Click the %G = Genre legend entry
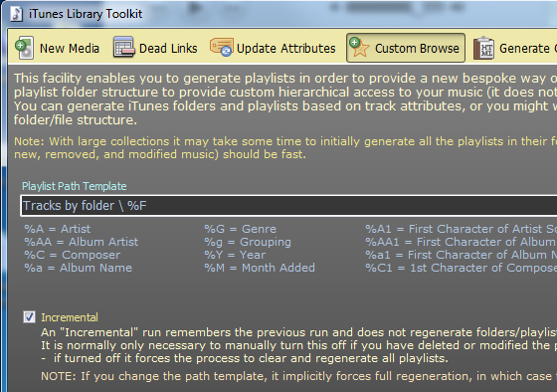557x392 pixels. 240,229
